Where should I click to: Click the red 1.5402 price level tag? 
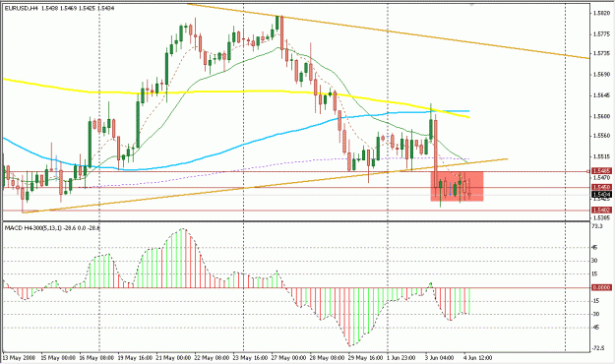click(601, 211)
